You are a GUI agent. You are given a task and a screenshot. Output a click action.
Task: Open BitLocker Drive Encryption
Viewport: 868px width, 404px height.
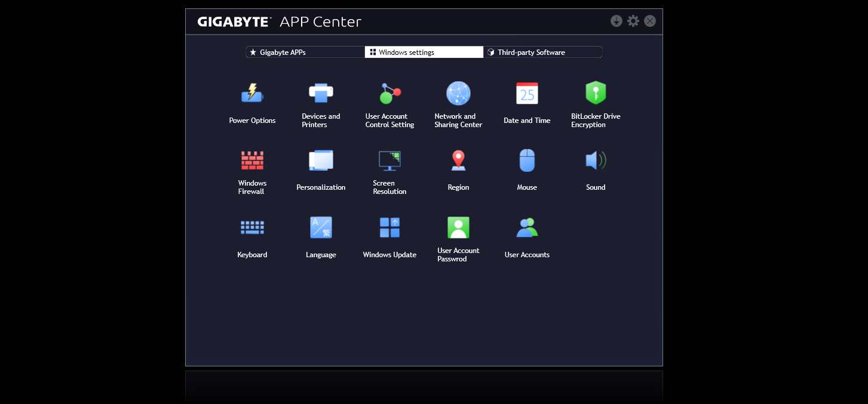coord(596,94)
